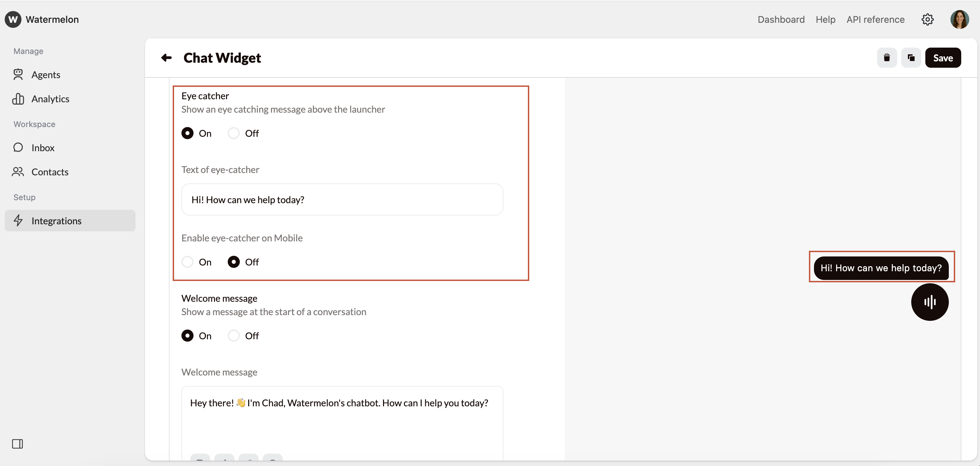Image resolution: width=980 pixels, height=466 pixels.
Task: Click the duplicate widget icon
Action: [x=911, y=58]
